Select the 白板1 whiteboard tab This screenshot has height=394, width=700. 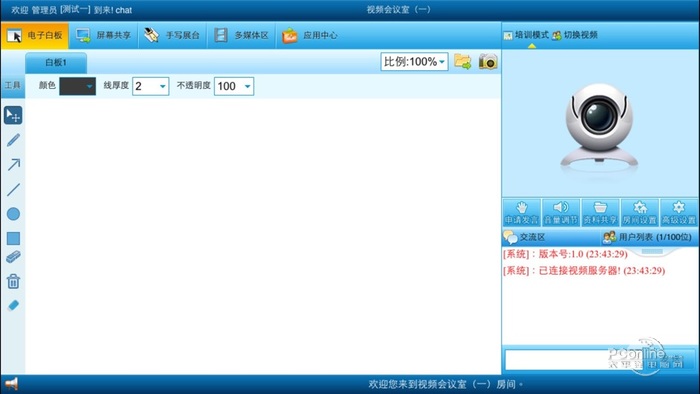pyautogui.click(x=56, y=63)
